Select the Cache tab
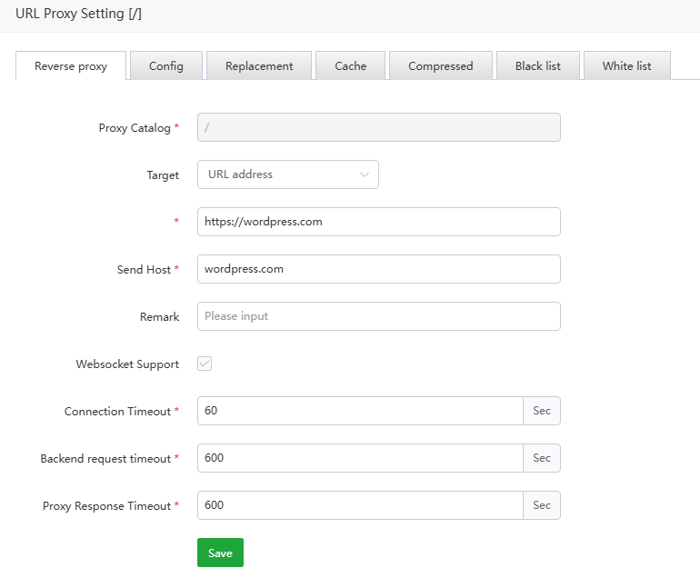The image size is (700, 588). (x=350, y=66)
